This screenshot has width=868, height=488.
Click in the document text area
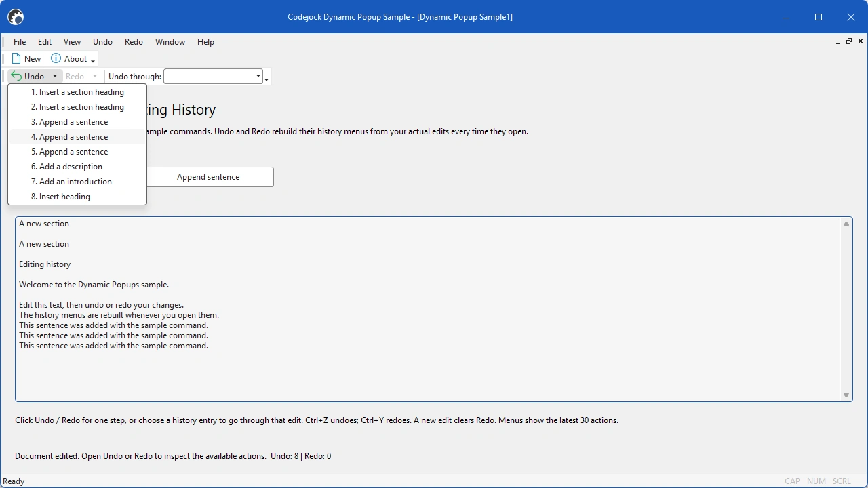pos(428,309)
